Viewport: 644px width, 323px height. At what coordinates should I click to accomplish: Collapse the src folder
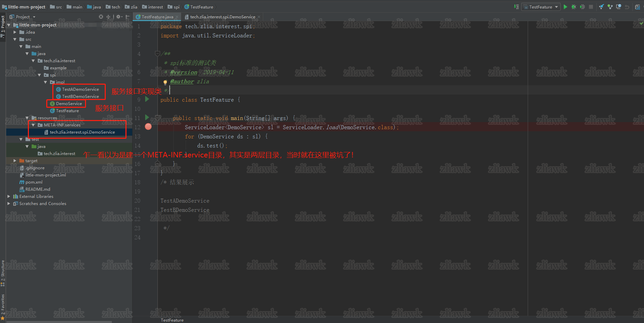(15, 39)
